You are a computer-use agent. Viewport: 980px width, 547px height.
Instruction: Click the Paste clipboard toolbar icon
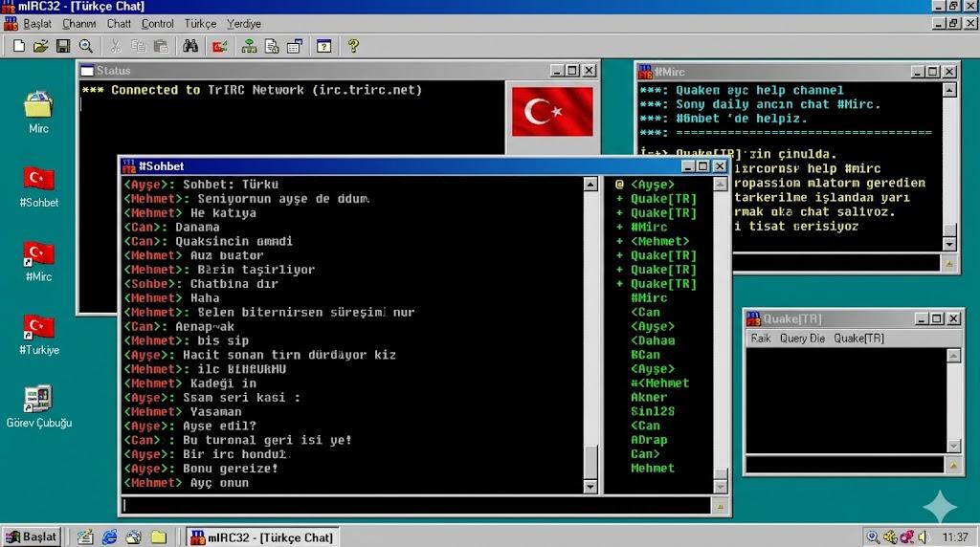(x=161, y=46)
